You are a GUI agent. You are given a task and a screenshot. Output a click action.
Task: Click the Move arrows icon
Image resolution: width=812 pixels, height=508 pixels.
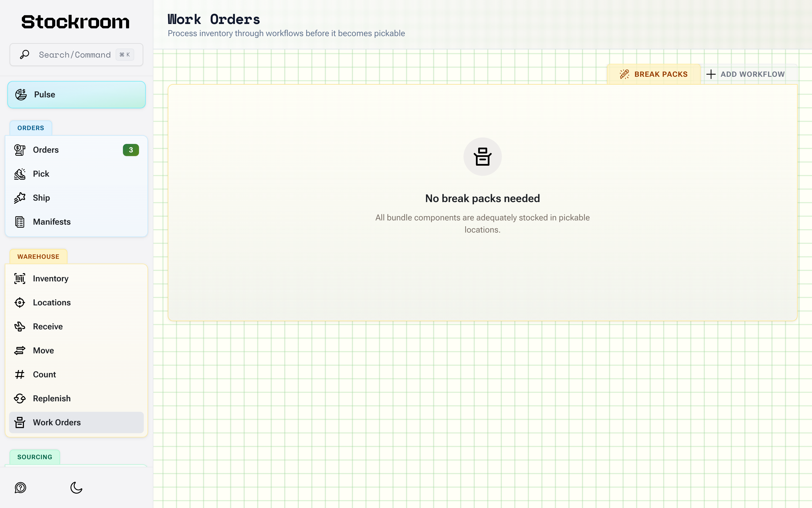pyautogui.click(x=20, y=351)
